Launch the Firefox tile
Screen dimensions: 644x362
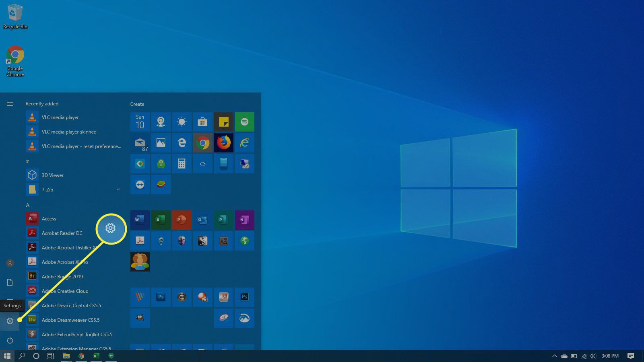pos(224,143)
